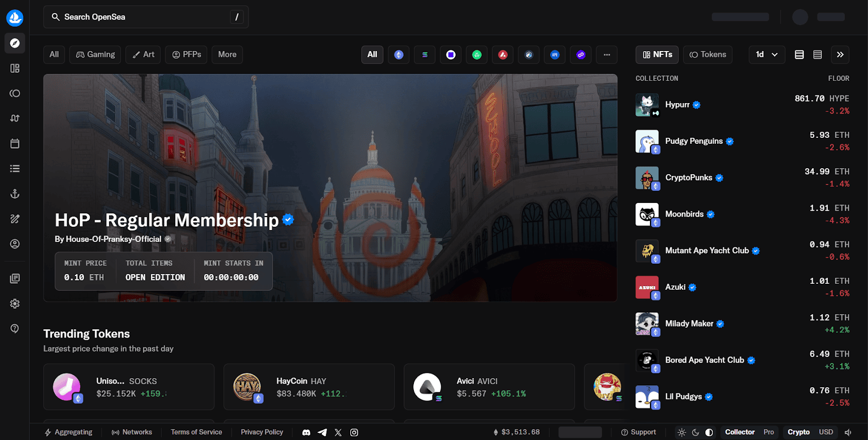Switch to light theme sun icon
Screen dimensions: 868x440
click(682, 432)
